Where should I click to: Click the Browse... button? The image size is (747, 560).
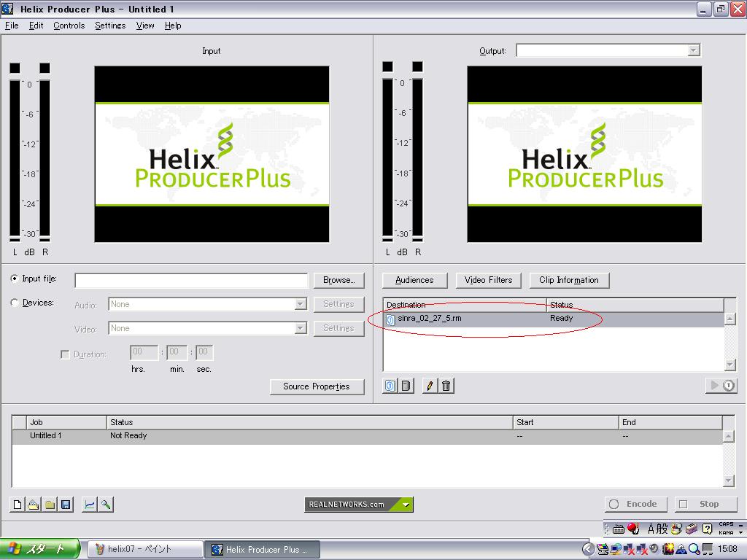338,280
